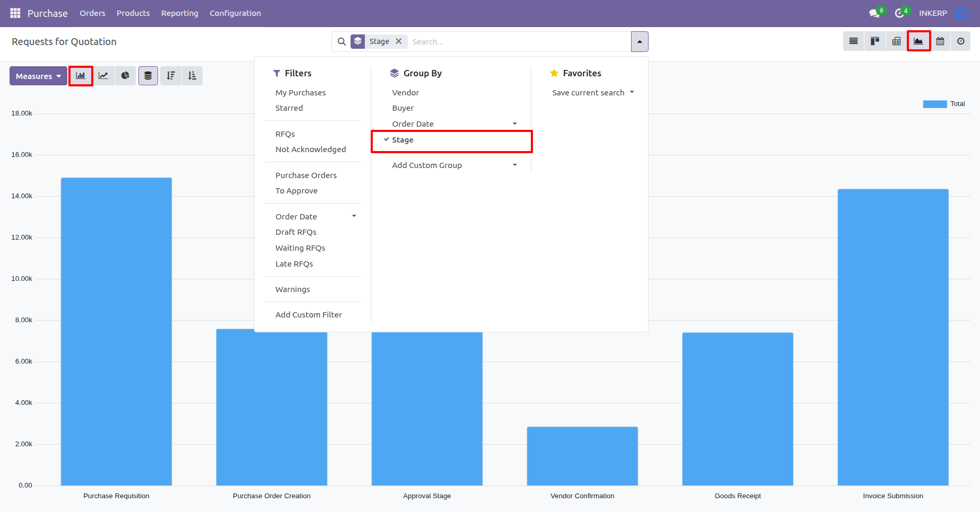
Task: Open the Configuration menu
Action: [235, 13]
